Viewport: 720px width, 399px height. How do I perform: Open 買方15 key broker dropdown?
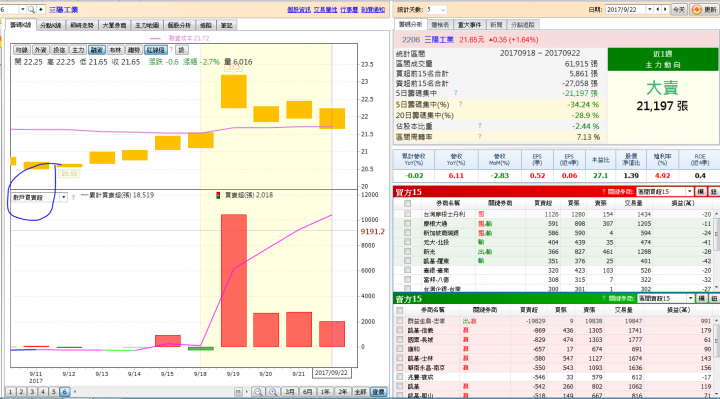pos(665,192)
